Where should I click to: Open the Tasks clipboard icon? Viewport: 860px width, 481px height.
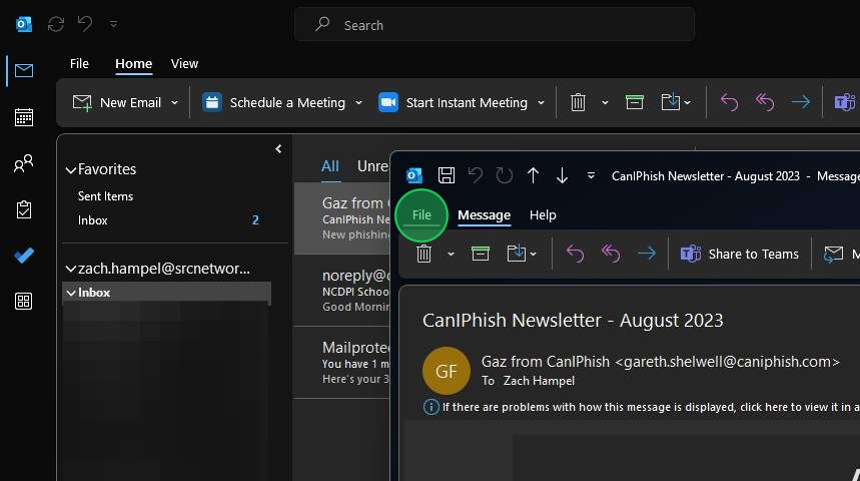pos(24,210)
